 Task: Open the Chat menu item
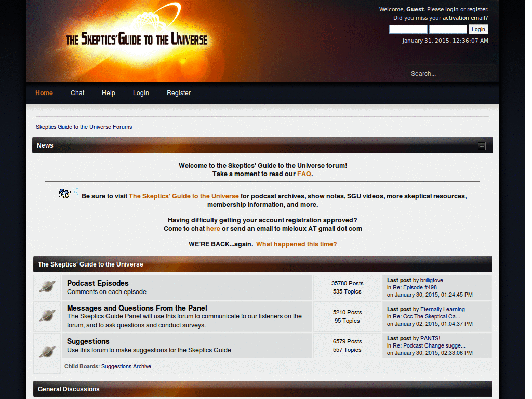(77, 93)
